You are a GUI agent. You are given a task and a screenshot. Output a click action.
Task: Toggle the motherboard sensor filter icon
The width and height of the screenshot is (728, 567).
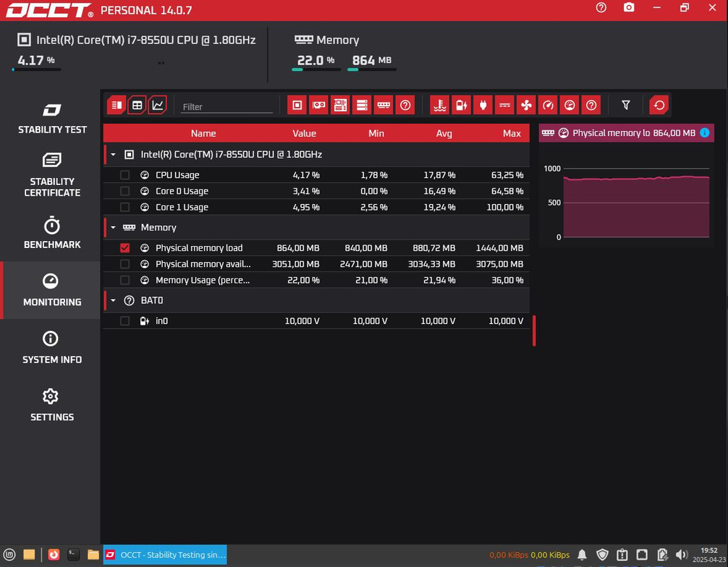click(341, 105)
